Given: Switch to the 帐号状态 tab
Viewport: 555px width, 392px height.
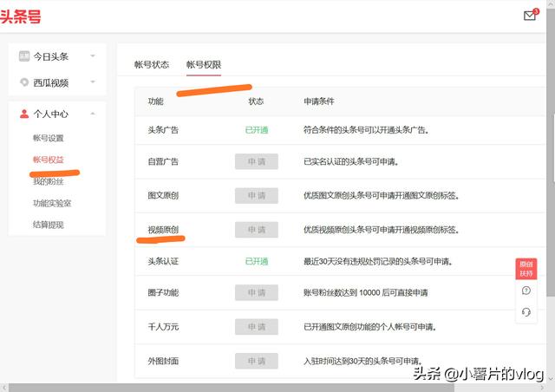Looking at the screenshot, I should tap(152, 65).
